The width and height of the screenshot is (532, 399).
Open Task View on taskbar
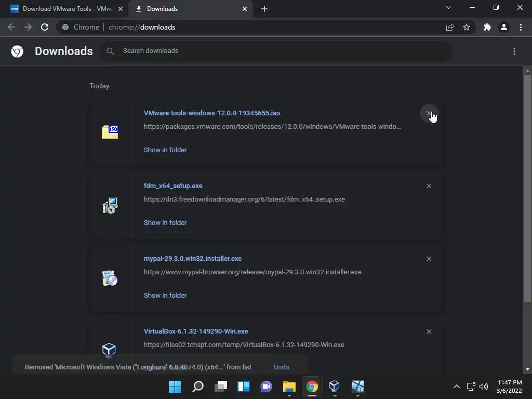pyautogui.click(x=220, y=387)
